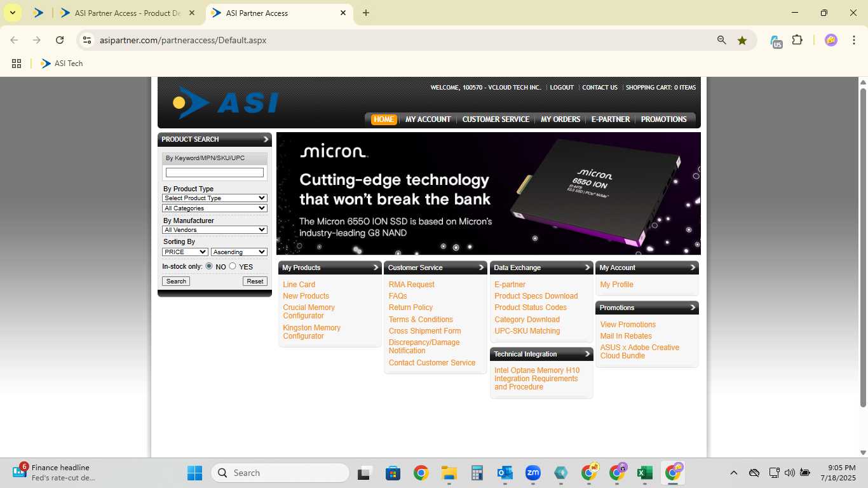Open UPC-SKU Matching link
The image size is (868, 488).
coord(527,331)
